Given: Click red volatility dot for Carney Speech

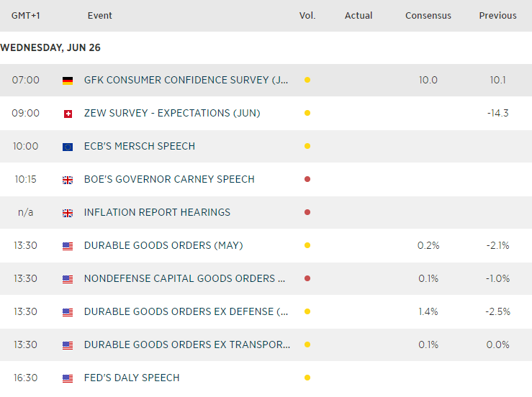Looking at the screenshot, I should (x=307, y=179).
